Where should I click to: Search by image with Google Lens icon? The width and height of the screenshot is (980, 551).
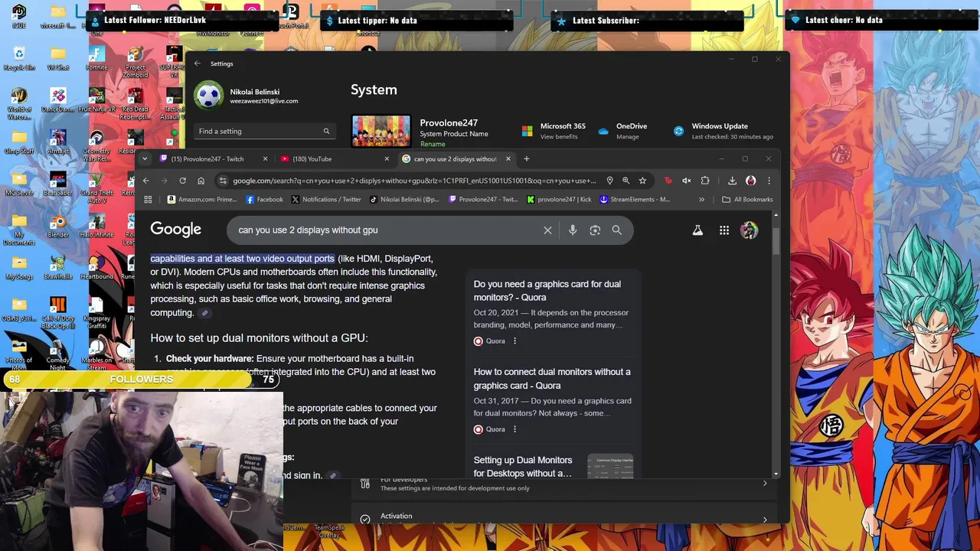pos(595,230)
